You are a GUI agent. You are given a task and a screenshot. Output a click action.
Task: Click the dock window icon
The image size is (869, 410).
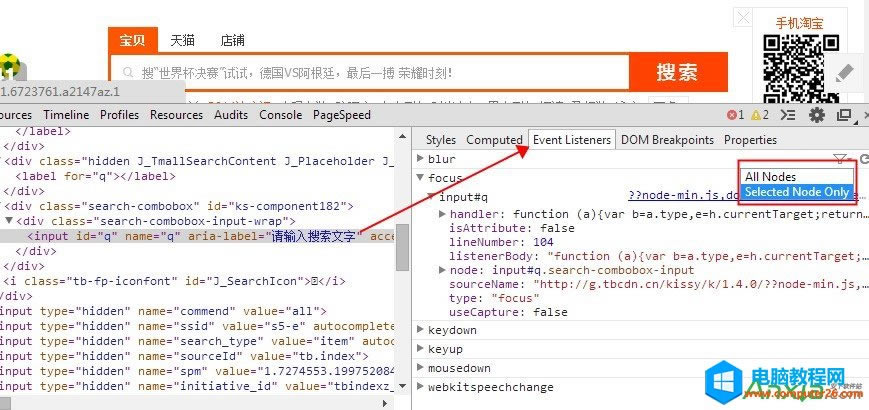(x=843, y=115)
